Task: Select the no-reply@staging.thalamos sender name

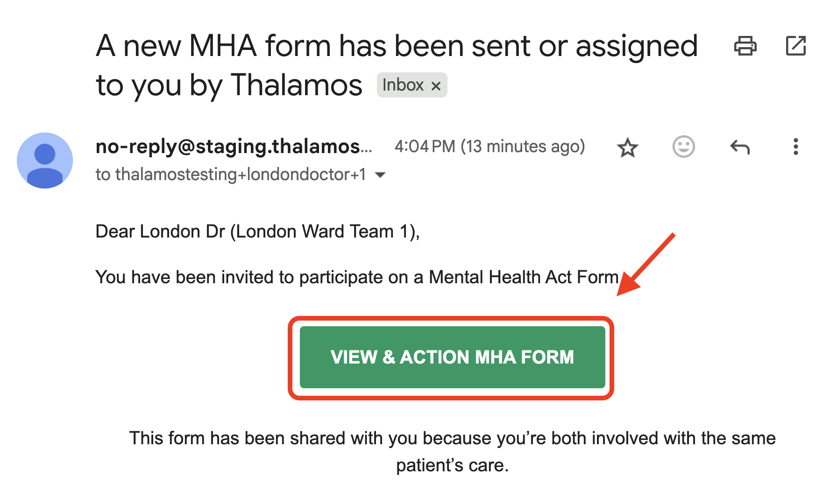Action: 234,147
